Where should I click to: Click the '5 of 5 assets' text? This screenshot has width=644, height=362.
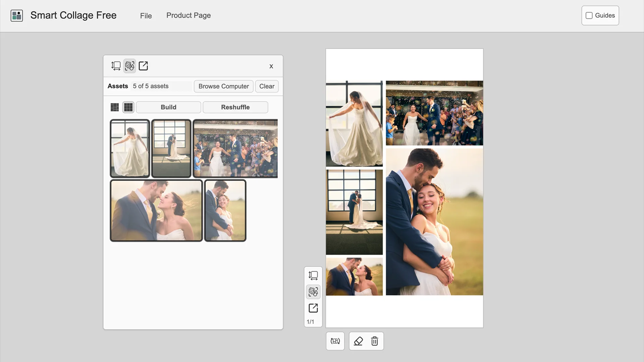(x=151, y=86)
